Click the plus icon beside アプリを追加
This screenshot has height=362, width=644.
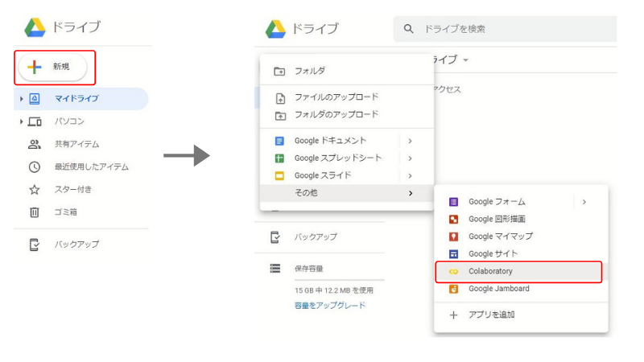(453, 315)
